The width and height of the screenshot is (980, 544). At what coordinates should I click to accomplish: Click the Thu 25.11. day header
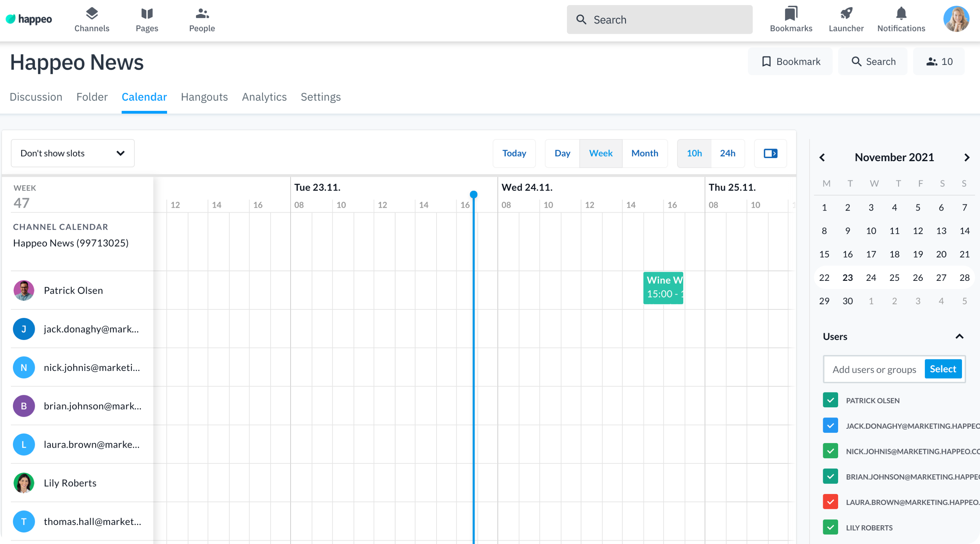pos(732,187)
